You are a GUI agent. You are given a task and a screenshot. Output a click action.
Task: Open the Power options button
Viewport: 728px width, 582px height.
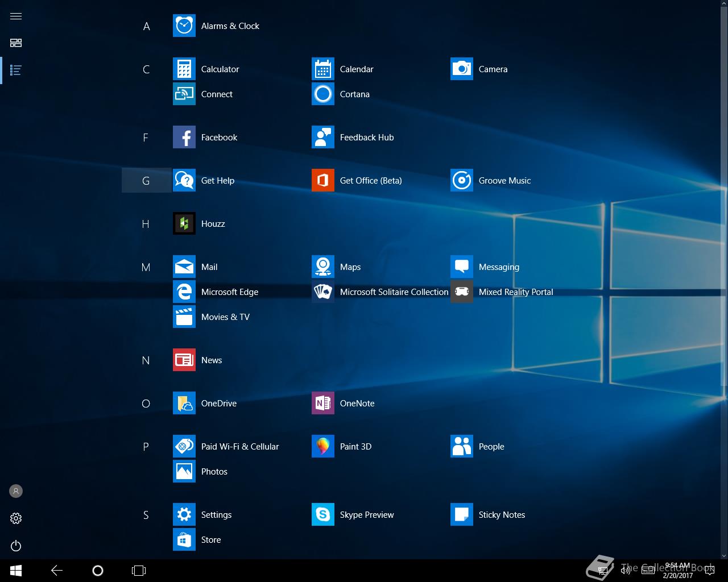tap(16, 546)
